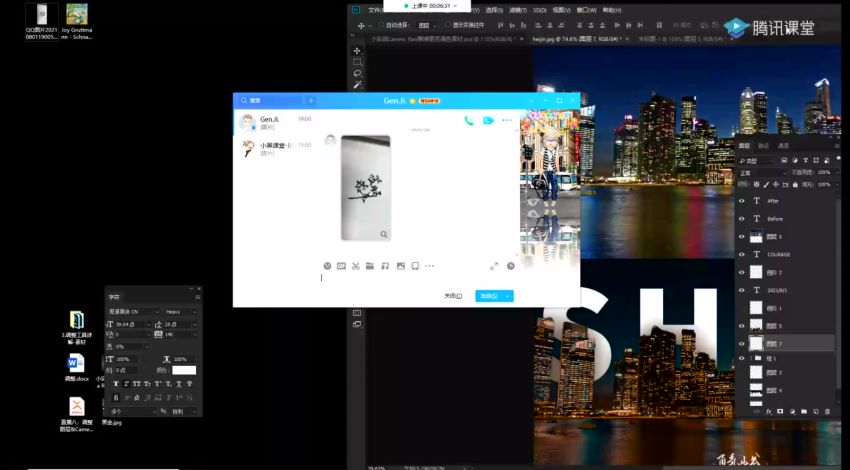Hide the Before text layer
Viewport: 850px width, 470px height.
742,218
